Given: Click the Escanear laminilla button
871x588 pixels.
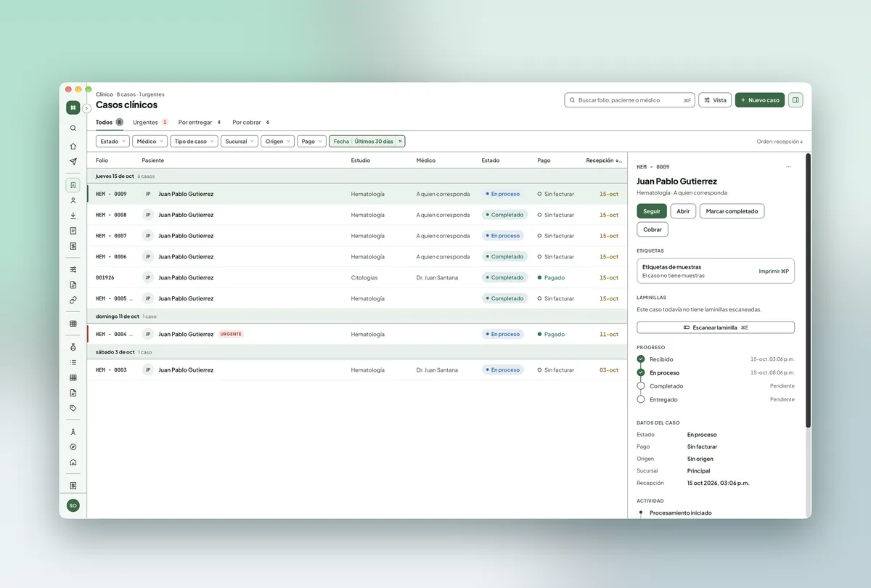Looking at the screenshot, I should (x=716, y=327).
